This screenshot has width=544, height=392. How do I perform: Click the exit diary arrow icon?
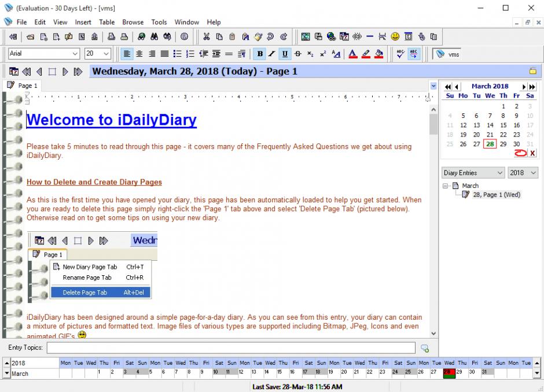tap(13, 37)
